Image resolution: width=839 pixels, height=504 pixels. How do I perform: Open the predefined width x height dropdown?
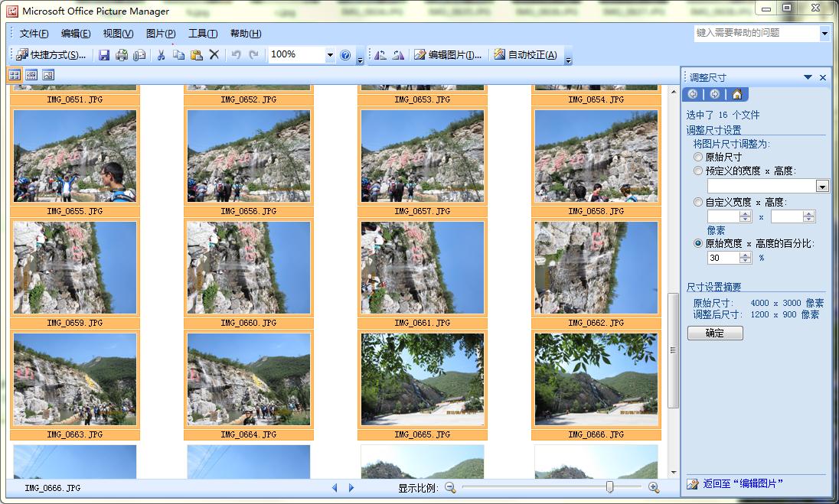click(822, 186)
